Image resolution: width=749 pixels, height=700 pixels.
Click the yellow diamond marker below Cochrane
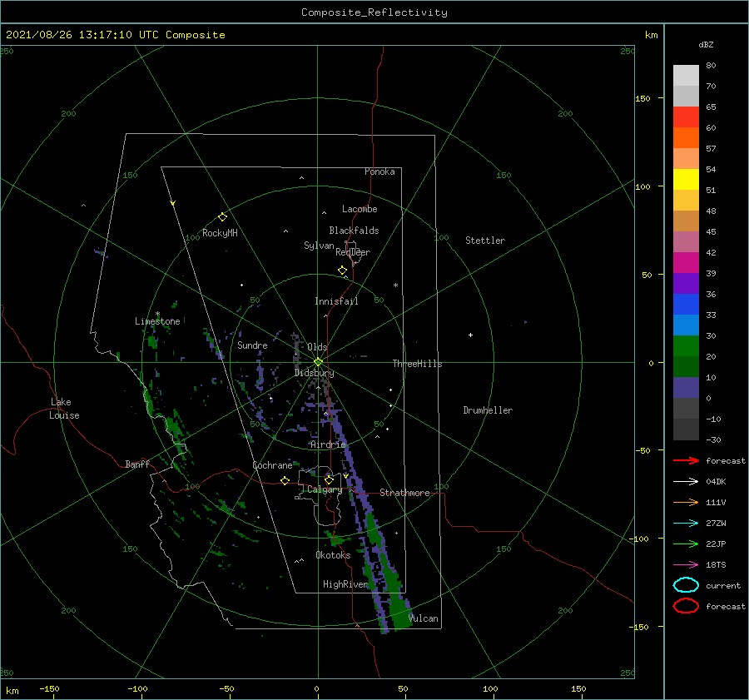click(285, 480)
